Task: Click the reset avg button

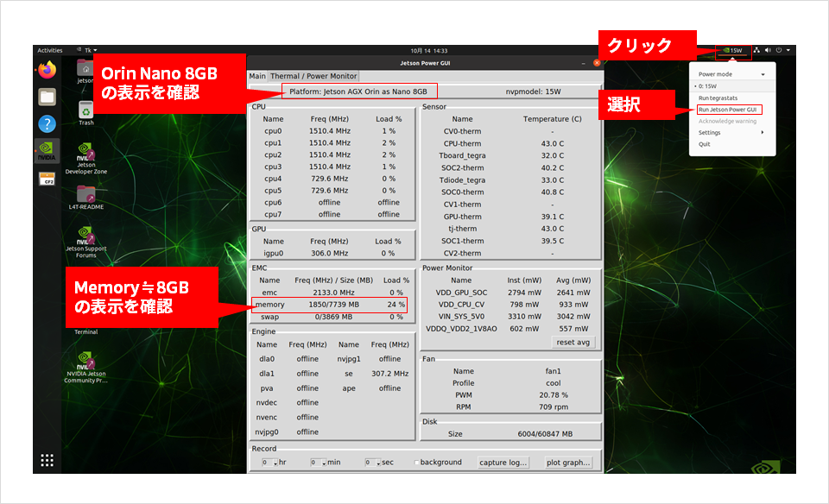Action: coord(573,343)
